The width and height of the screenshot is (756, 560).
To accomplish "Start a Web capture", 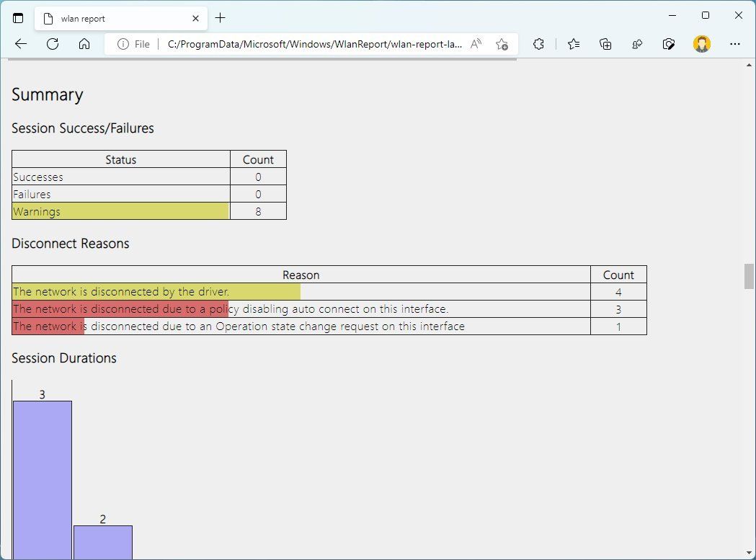I will pos(669,44).
